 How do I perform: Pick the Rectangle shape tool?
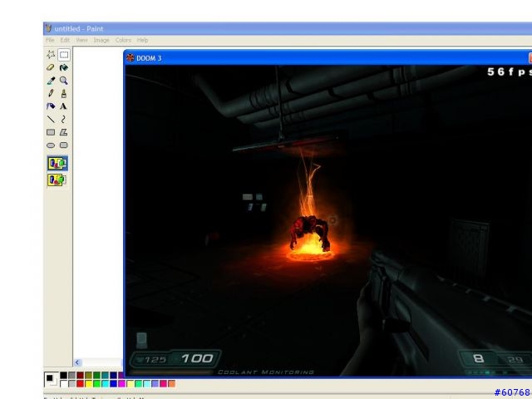(51, 132)
